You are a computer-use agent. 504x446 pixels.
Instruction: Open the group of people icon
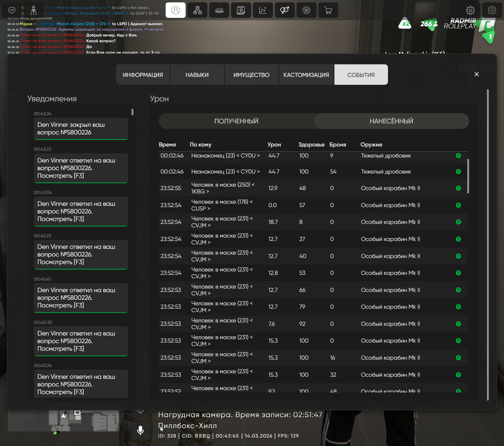coord(219,10)
